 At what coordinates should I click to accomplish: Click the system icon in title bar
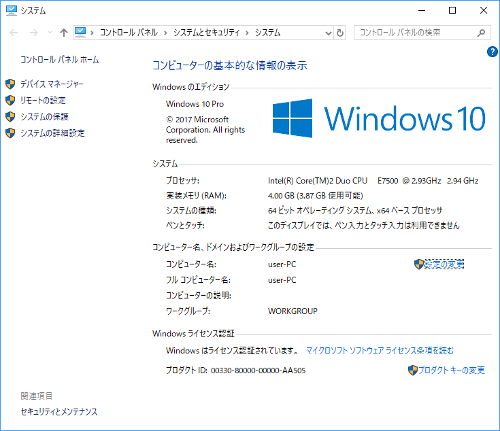pyautogui.click(x=11, y=10)
